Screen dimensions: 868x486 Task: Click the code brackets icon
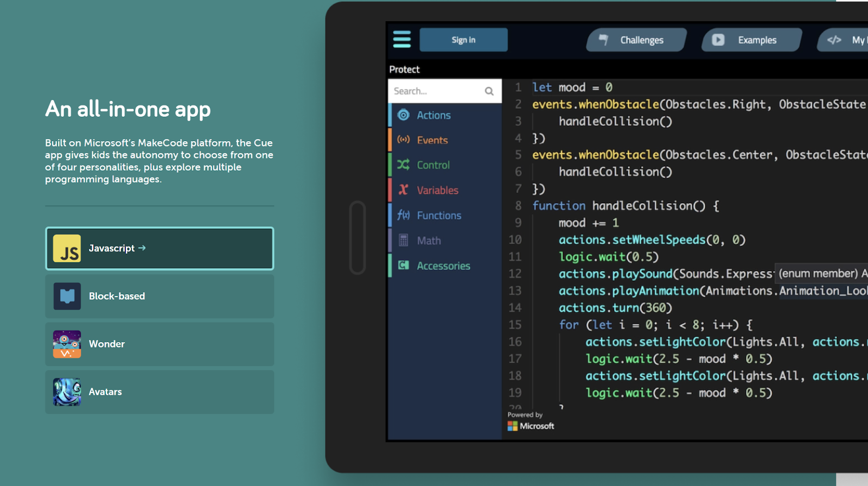834,40
